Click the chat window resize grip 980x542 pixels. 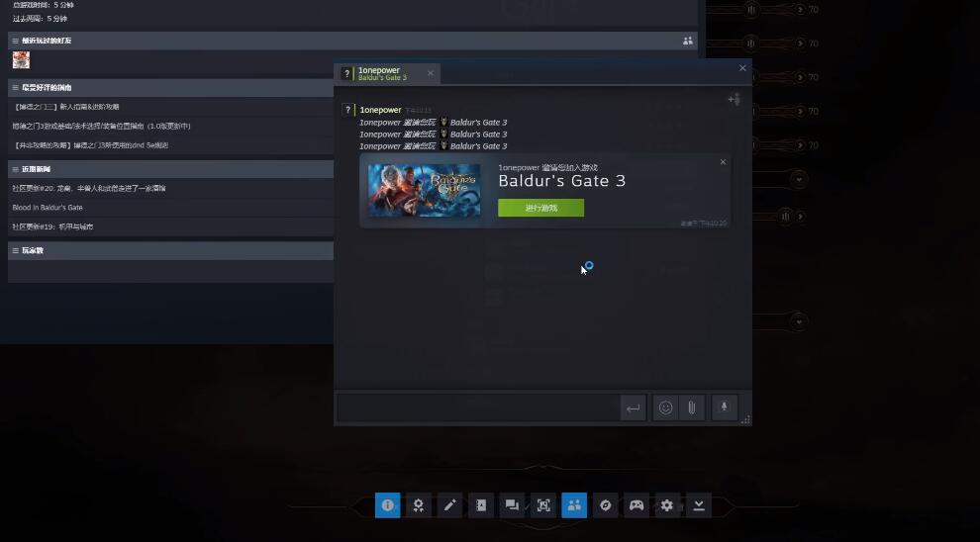pos(745,419)
